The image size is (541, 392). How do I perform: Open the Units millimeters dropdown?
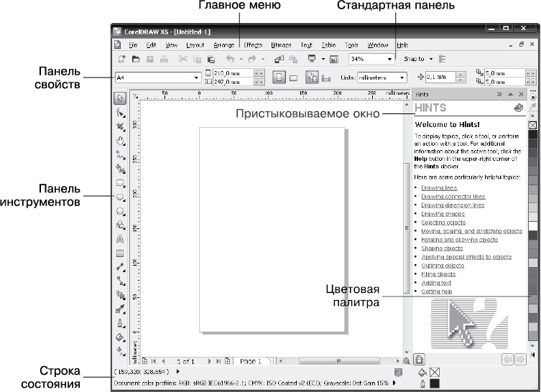[402, 78]
